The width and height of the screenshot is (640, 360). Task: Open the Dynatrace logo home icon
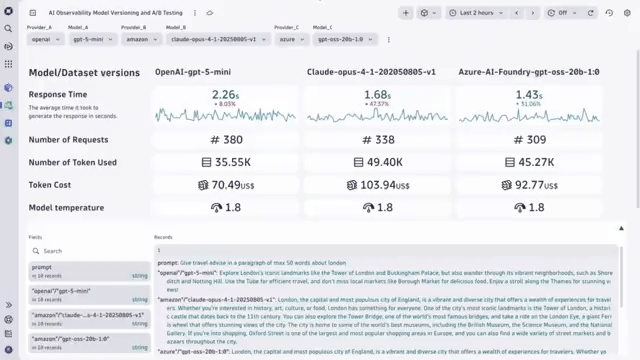(8, 11)
